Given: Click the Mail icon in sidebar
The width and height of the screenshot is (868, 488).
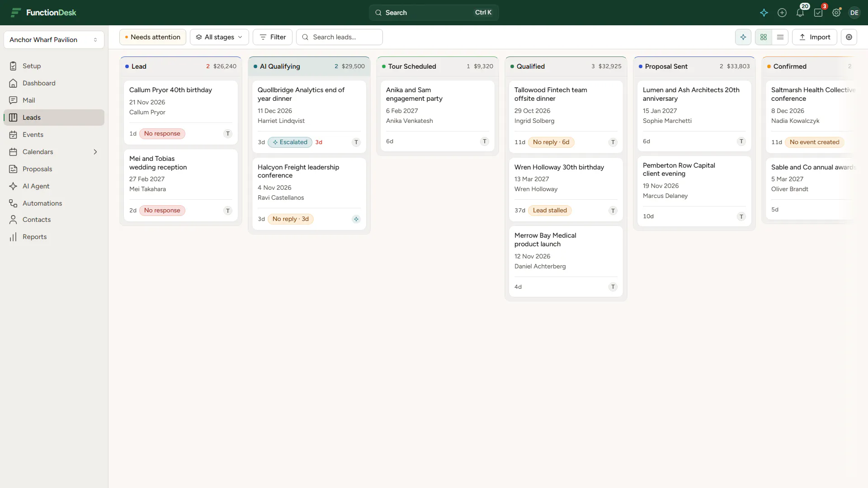Looking at the screenshot, I should tap(13, 100).
